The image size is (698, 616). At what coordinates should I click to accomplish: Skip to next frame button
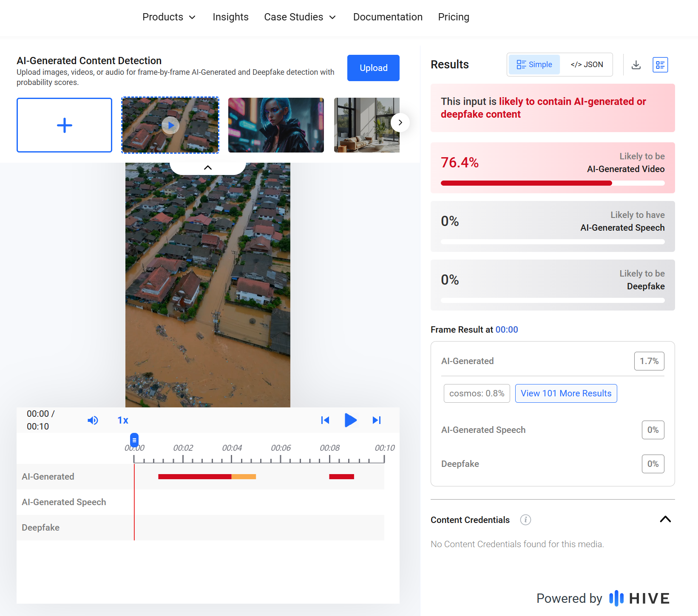pos(377,420)
